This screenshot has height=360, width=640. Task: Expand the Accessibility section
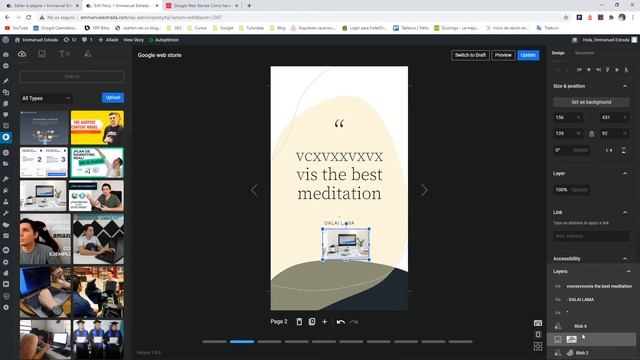pos(625,259)
